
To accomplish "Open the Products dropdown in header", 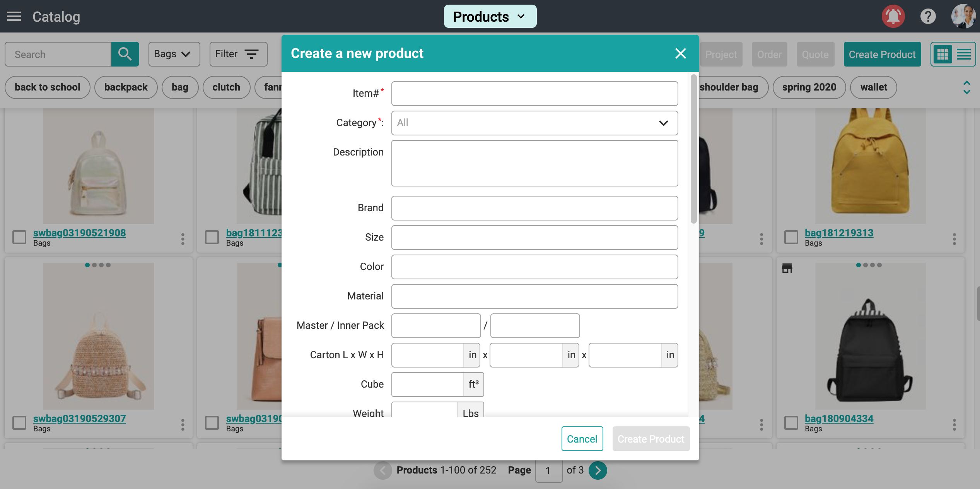I will pyautogui.click(x=490, y=17).
